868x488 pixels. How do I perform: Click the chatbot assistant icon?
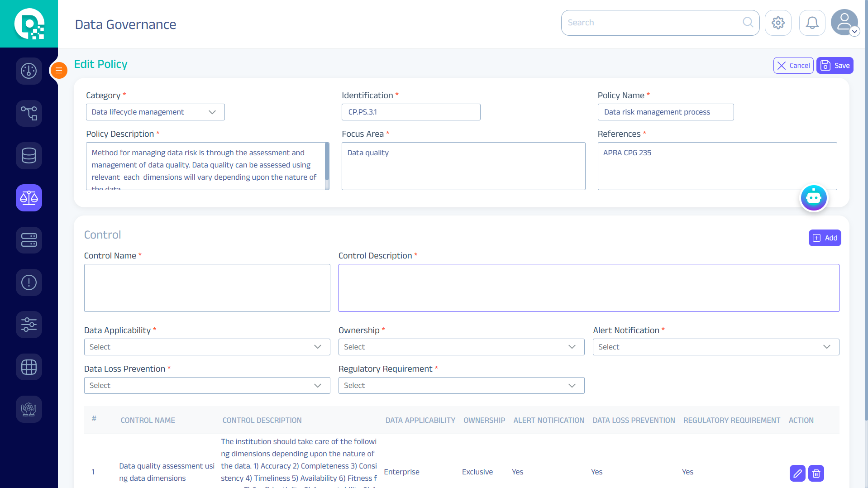(x=813, y=198)
